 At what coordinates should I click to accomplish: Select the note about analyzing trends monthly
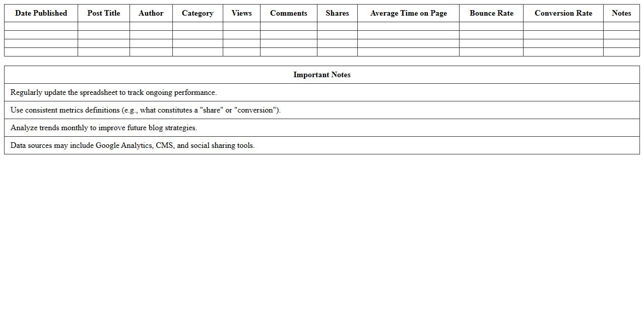coord(103,128)
